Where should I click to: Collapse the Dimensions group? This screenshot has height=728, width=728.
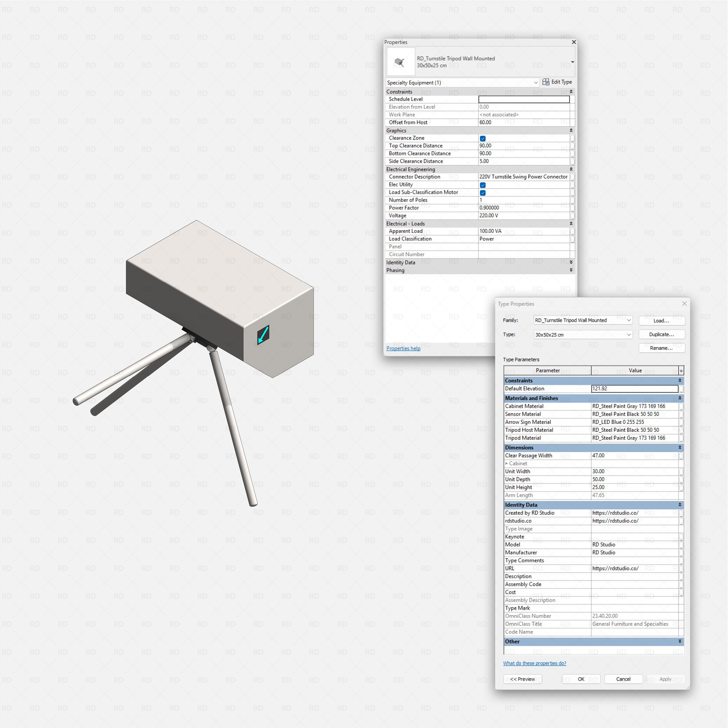(680, 448)
